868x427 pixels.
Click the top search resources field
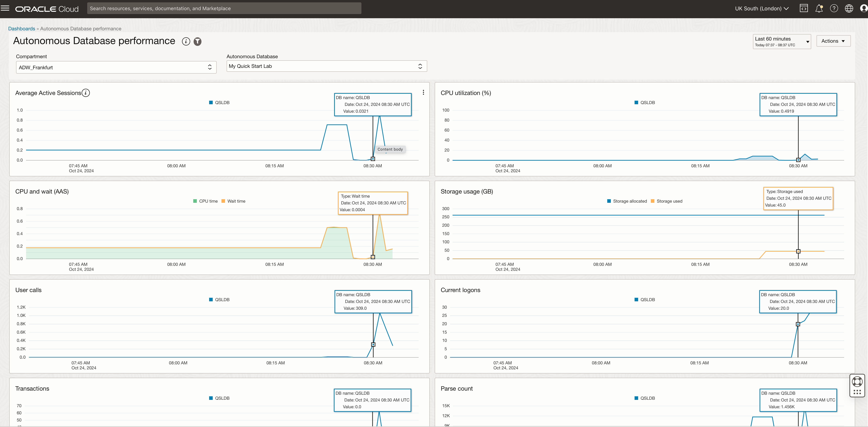pyautogui.click(x=224, y=8)
